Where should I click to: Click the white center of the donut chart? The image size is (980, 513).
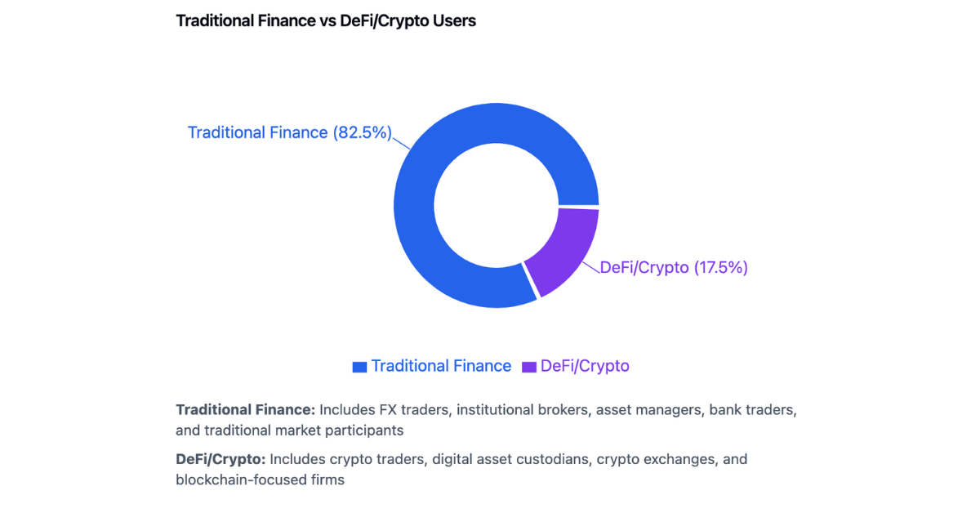click(497, 206)
